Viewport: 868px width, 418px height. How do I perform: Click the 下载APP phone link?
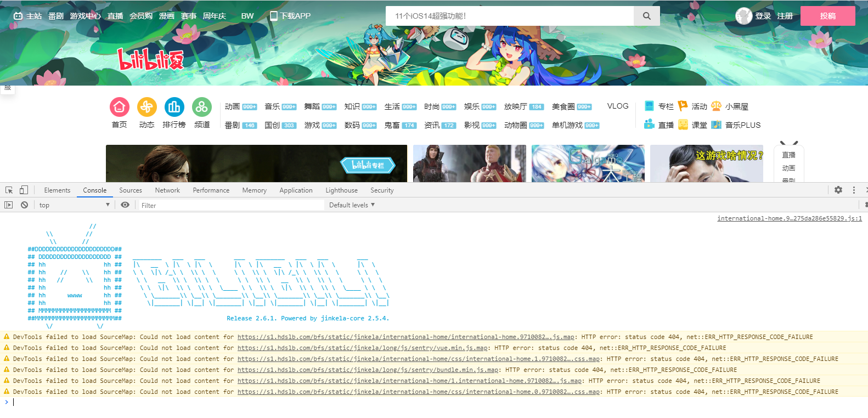290,16
